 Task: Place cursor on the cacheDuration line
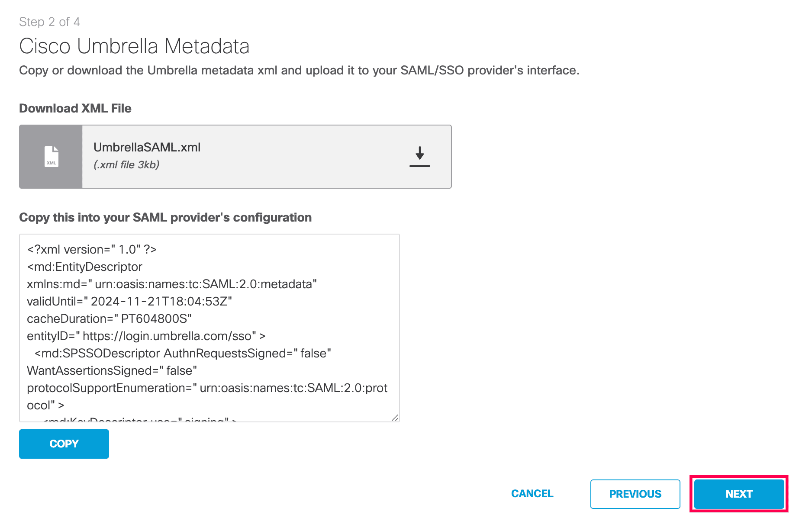coord(109,319)
